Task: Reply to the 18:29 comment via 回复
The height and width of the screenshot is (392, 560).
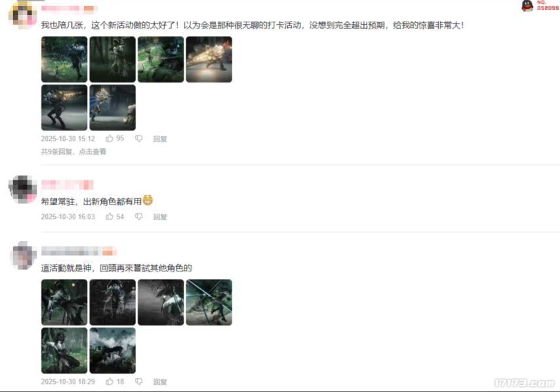Action: tap(160, 382)
